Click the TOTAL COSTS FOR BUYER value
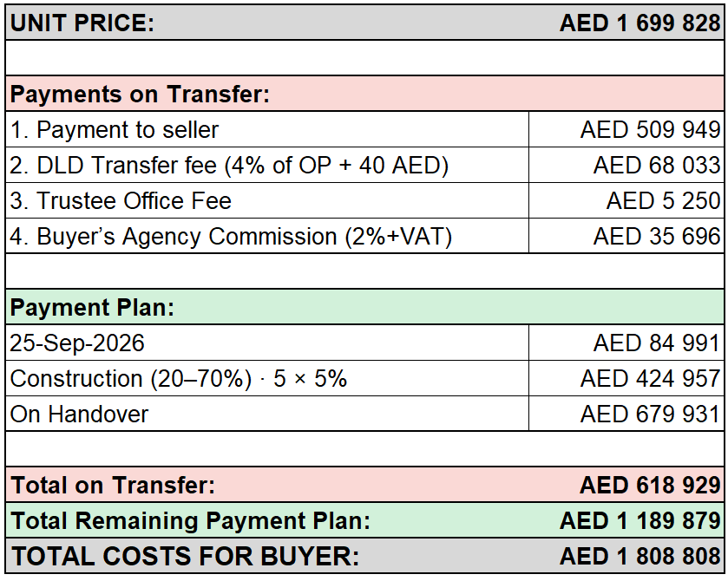 [x=639, y=556]
